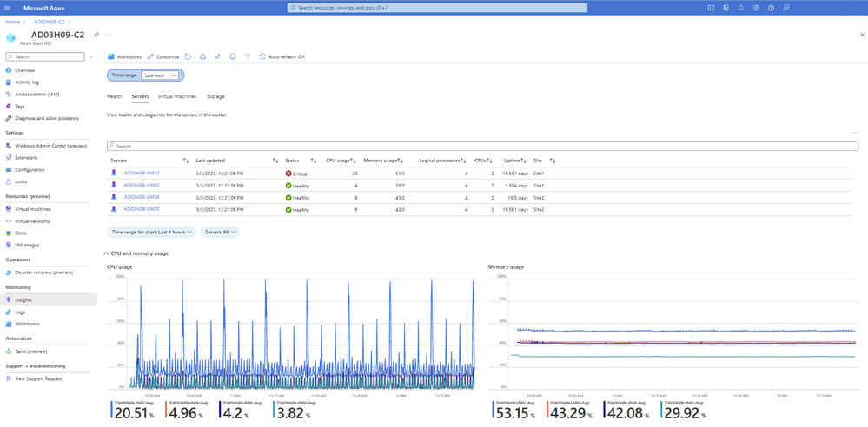Click the servers table Search field
Screen dimensions: 868x427
[x=482, y=147]
